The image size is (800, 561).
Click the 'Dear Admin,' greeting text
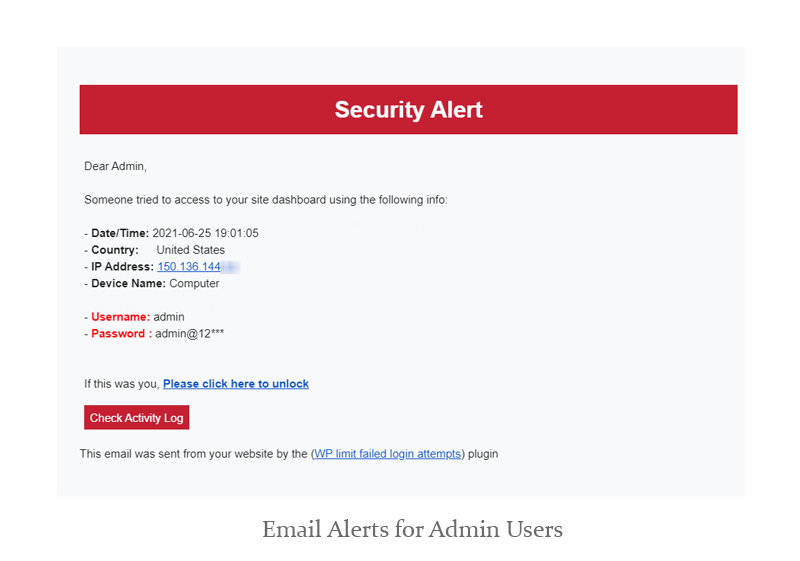[115, 166]
